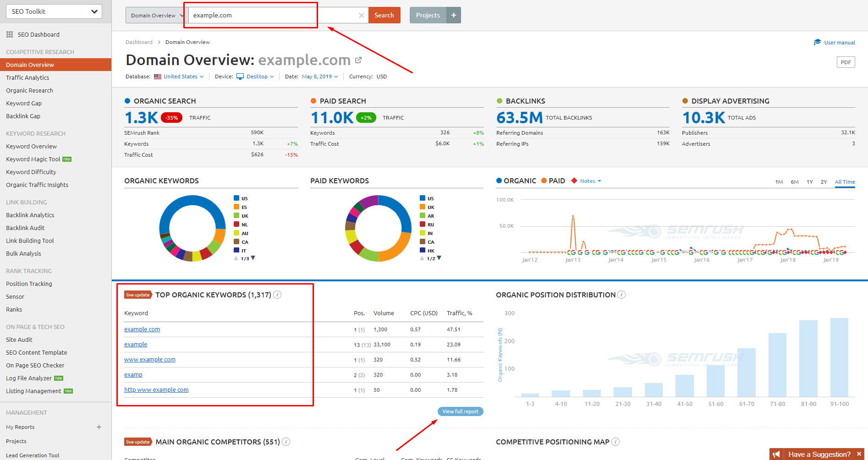Click the User manual graduation cap icon

pos(817,42)
